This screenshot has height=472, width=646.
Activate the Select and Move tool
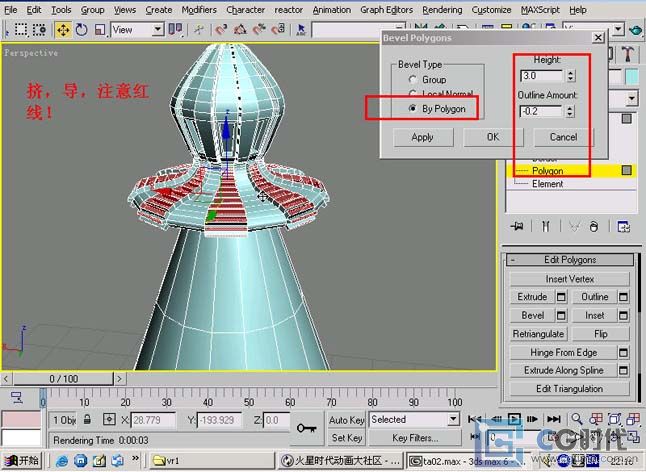pos(63,30)
